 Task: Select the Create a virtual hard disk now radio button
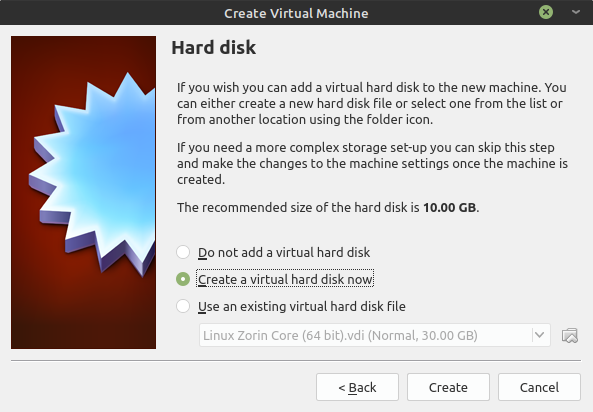(x=183, y=279)
